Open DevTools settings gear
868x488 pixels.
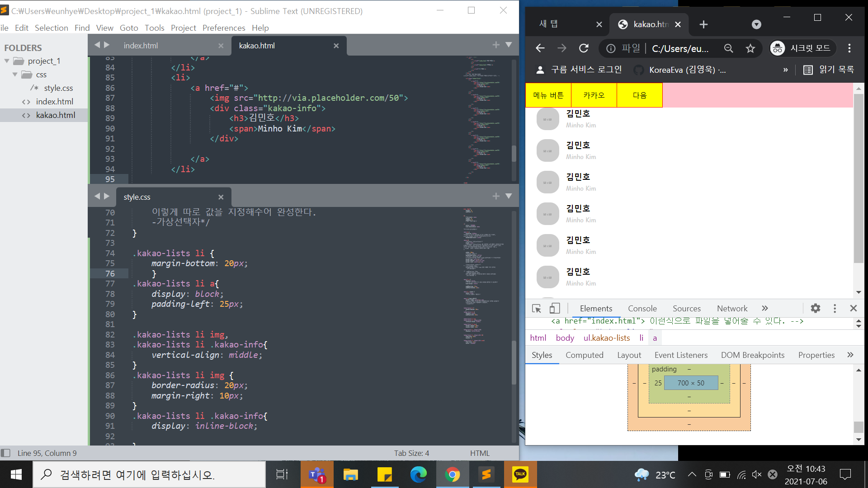click(x=815, y=309)
